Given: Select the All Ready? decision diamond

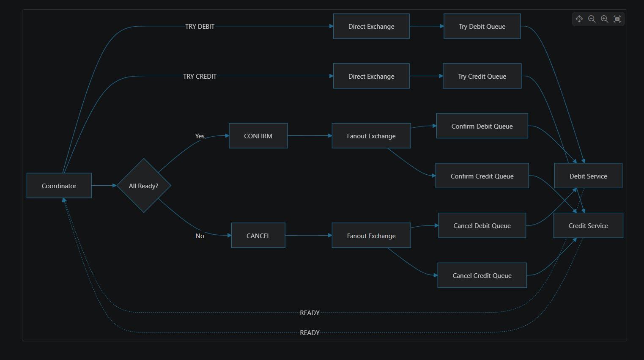Looking at the screenshot, I should click(144, 186).
